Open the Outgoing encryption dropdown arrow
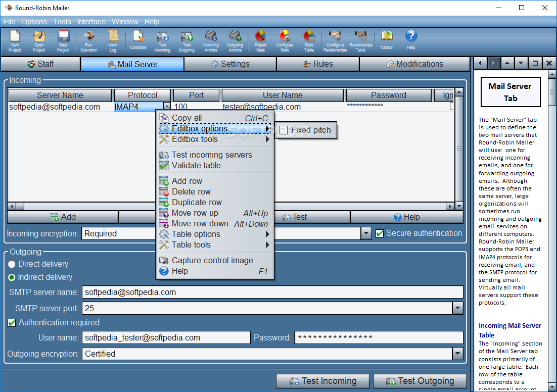Image resolution: width=557 pixels, height=392 pixels. 457,354
